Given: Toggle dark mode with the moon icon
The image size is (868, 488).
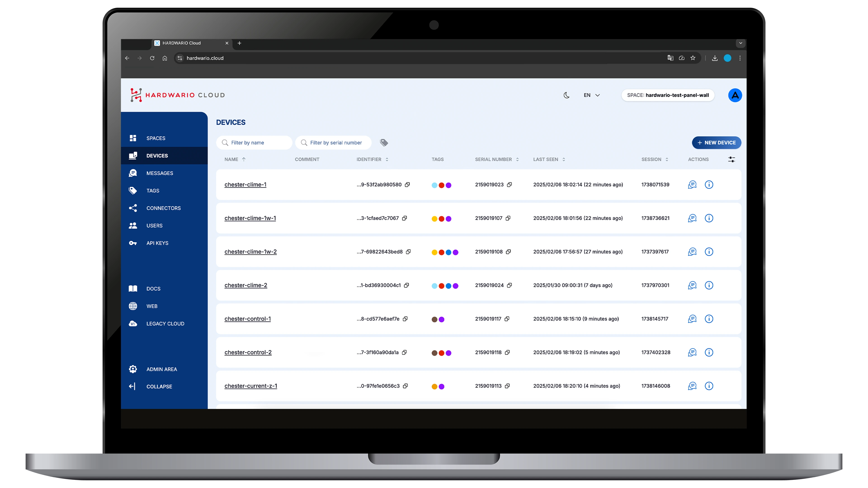Looking at the screenshot, I should click(x=566, y=95).
